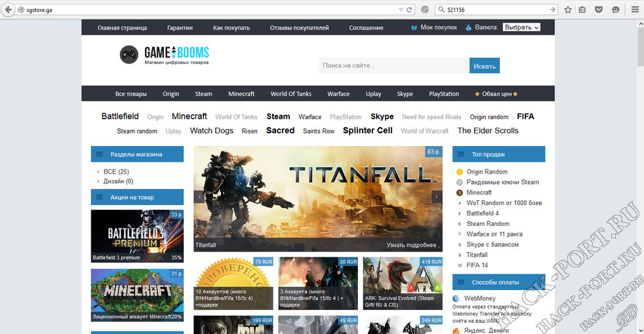Click the Способы оплаты list icon

tap(460, 282)
